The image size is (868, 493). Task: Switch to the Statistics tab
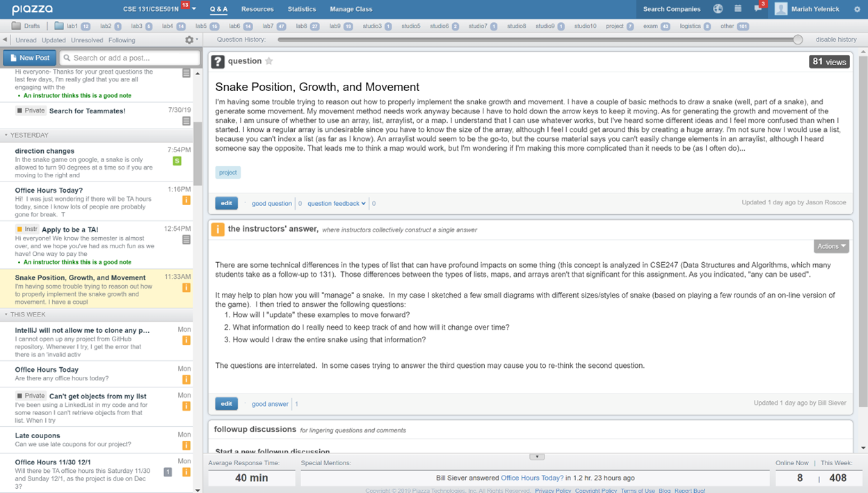point(301,9)
